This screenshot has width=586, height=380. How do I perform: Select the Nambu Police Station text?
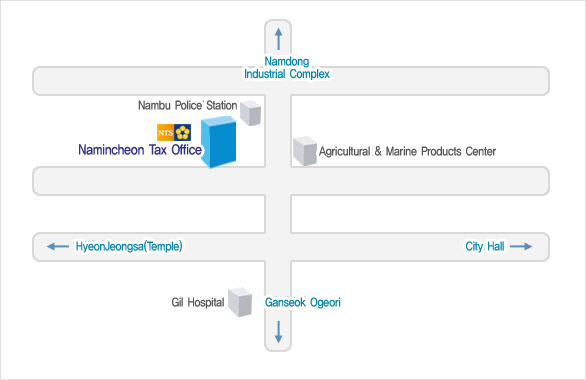click(x=188, y=105)
